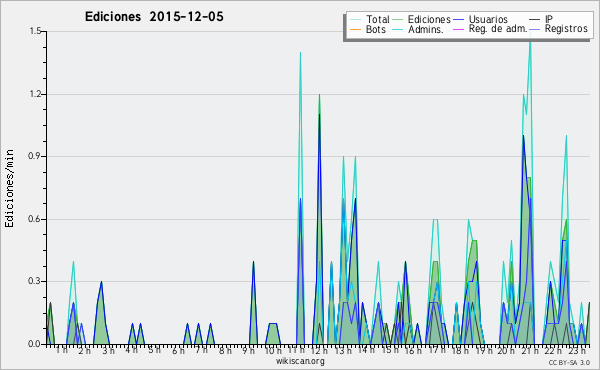
Task: Click the '2 h' x-axis label
Action: pos(85,350)
